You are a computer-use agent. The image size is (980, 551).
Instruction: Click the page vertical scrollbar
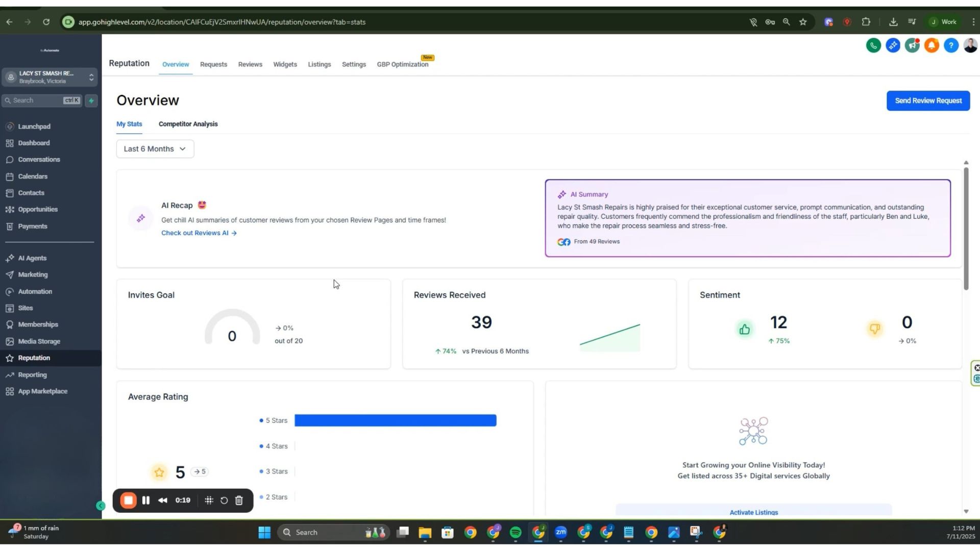click(966, 230)
